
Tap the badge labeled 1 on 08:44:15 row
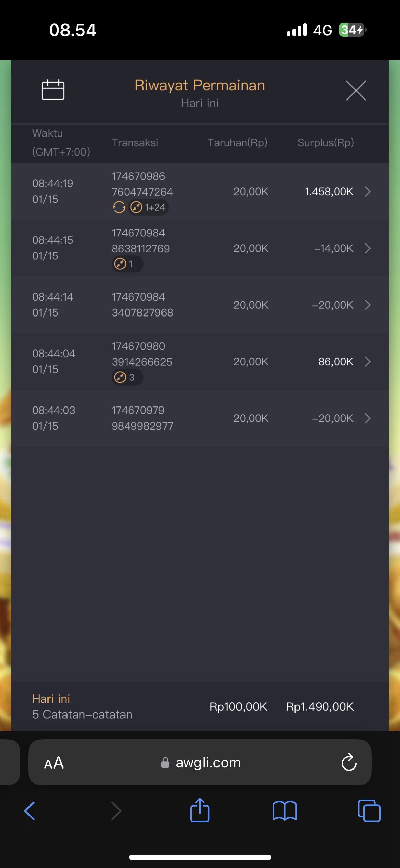[x=127, y=264]
